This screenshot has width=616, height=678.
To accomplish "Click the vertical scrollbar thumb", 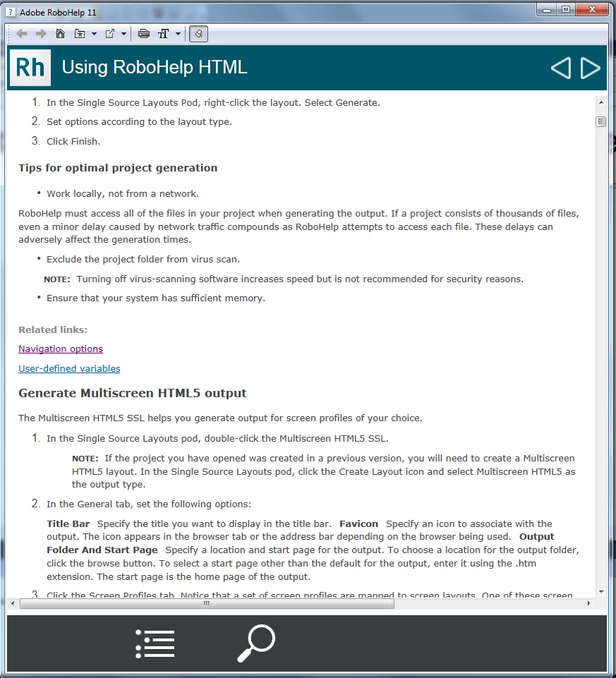I will coord(601,121).
